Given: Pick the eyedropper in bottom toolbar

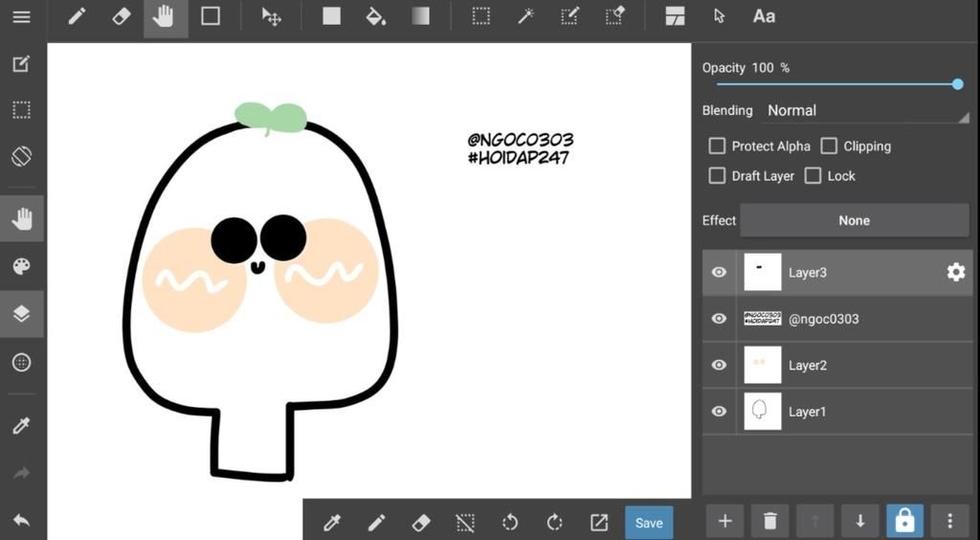Looking at the screenshot, I should pos(332,523).
